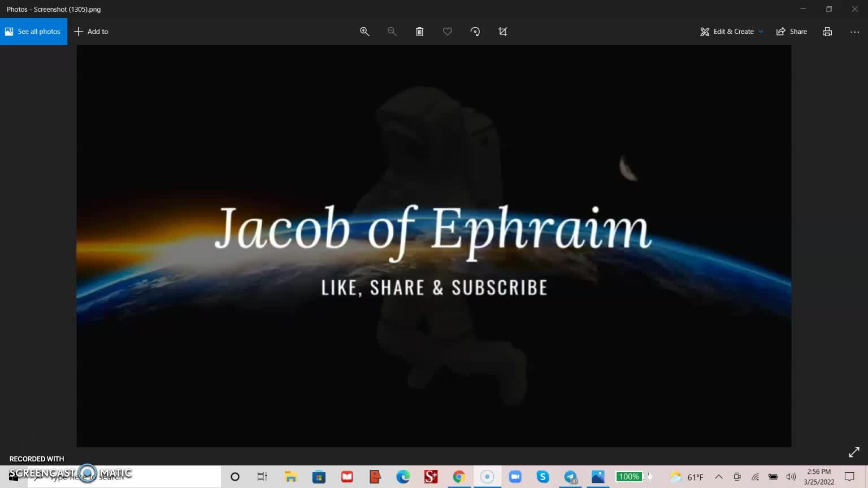Share the photo
This screenshot has height=488, width=868.
click(x=792, y=32)
